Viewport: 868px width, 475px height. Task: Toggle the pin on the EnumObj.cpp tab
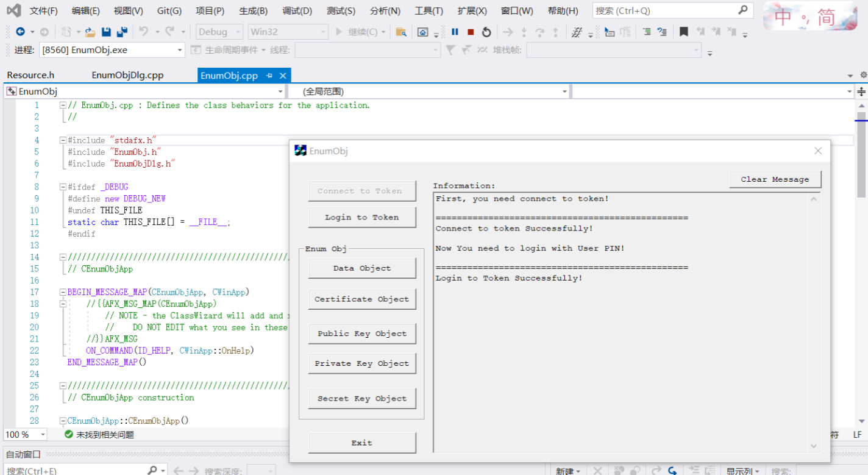point(269,76)
